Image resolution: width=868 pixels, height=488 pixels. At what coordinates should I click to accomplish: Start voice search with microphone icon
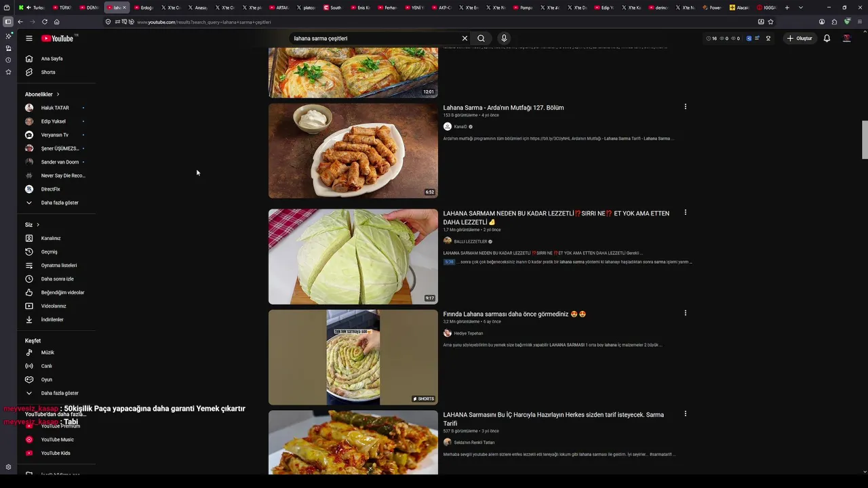[x=504, y=39]
